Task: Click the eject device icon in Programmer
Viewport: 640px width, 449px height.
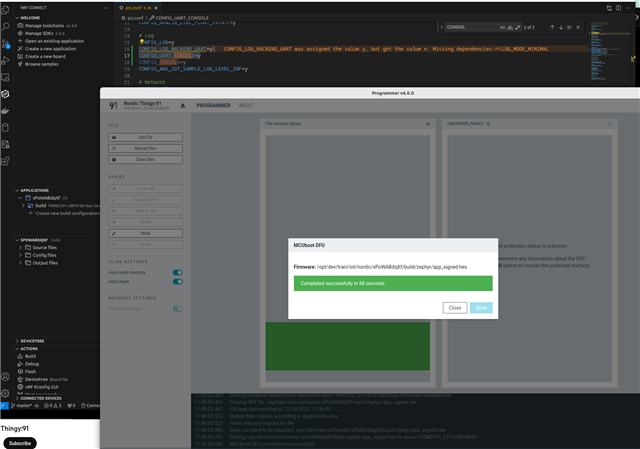Action: point(183,106)
